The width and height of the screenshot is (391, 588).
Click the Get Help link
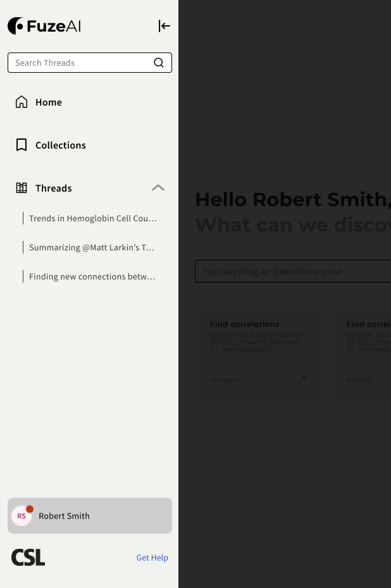click(152, 558)
